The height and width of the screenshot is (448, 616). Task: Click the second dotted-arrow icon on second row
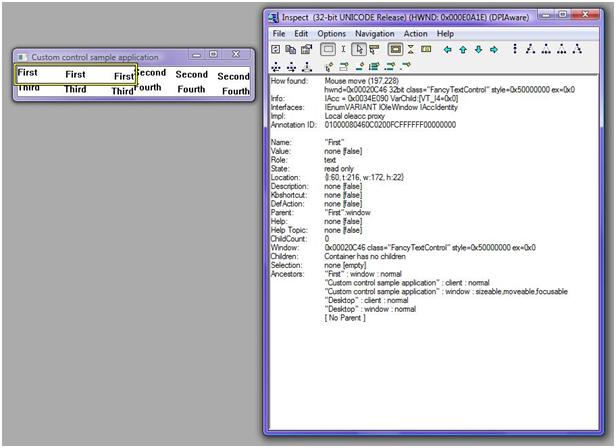pos(292,67)
